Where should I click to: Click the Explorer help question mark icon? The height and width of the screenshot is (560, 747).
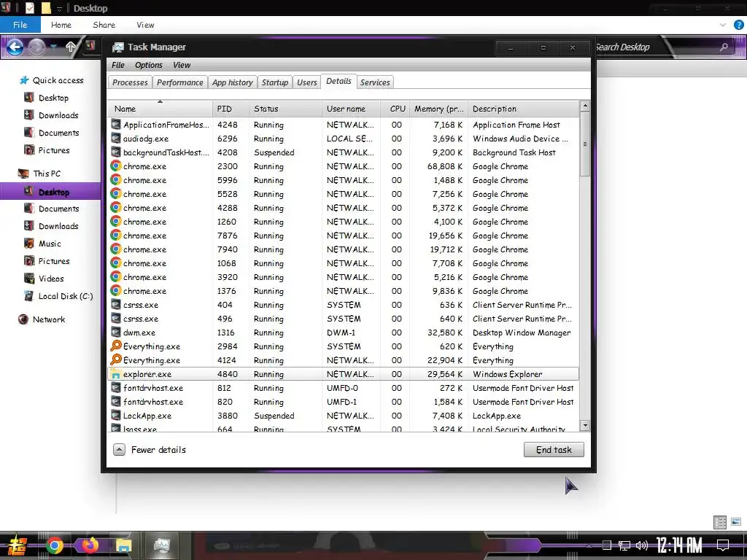point(739,25)
